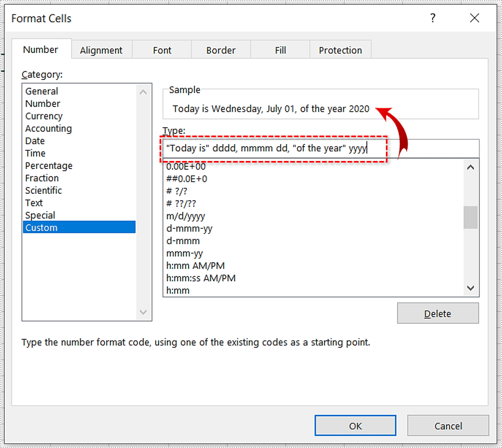Close the Format Cells dialog
This screenshot has width=502, height=448.
tap(474, 19)
